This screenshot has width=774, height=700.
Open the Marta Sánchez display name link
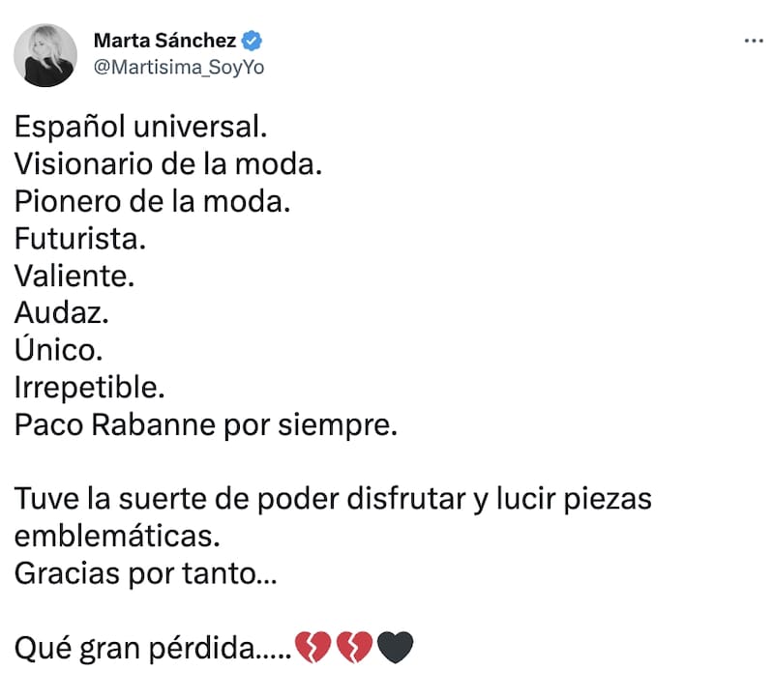tap(165, 41)
